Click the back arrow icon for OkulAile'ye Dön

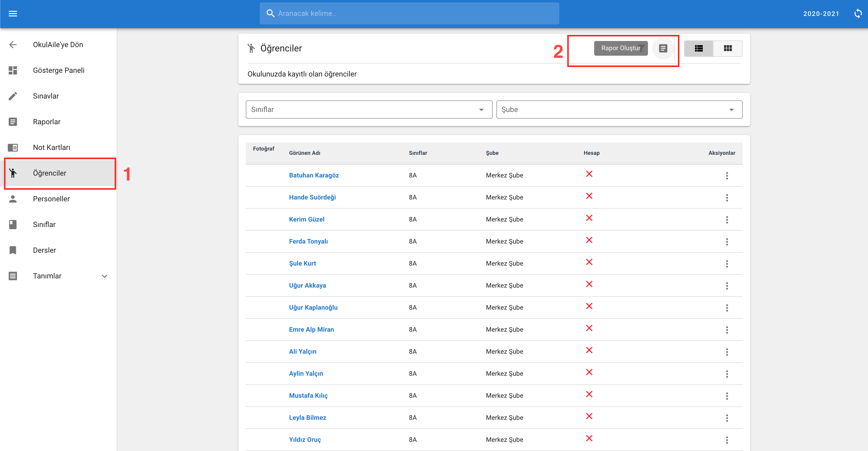(x=13, y=45)
